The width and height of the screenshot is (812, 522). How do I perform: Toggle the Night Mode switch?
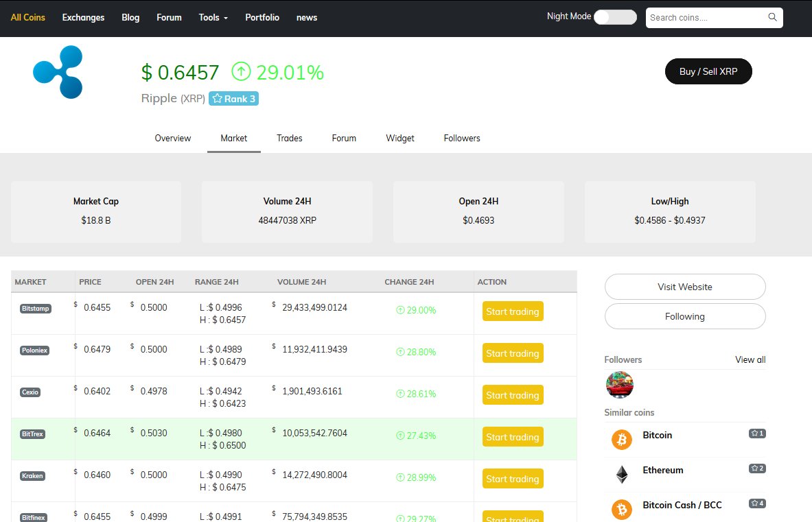615,17
